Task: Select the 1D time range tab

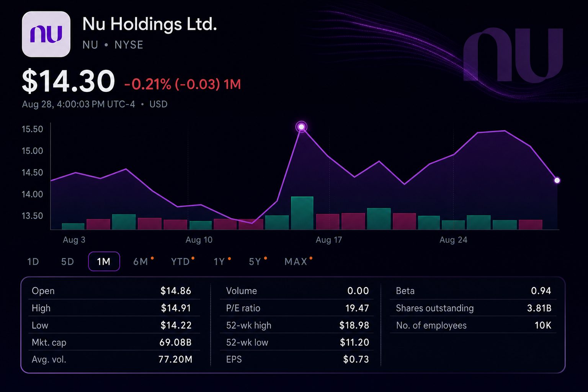Action: pos(33,262)
